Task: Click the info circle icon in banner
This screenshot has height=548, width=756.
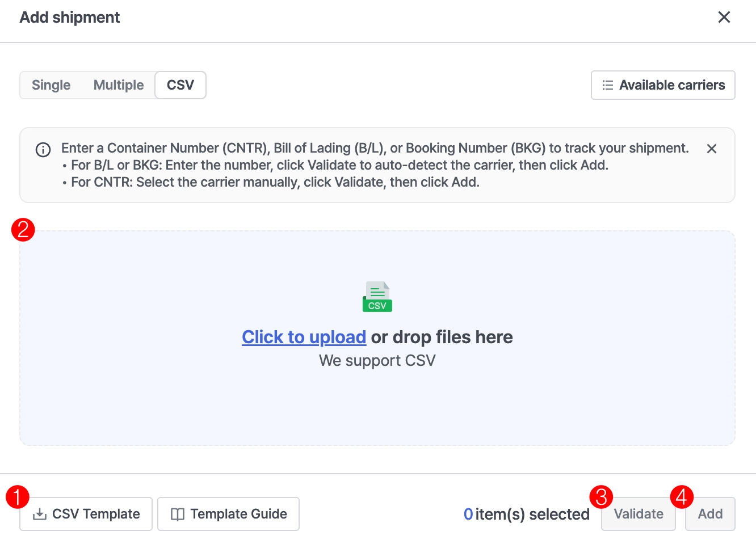Action: click(x=43, y=150)
